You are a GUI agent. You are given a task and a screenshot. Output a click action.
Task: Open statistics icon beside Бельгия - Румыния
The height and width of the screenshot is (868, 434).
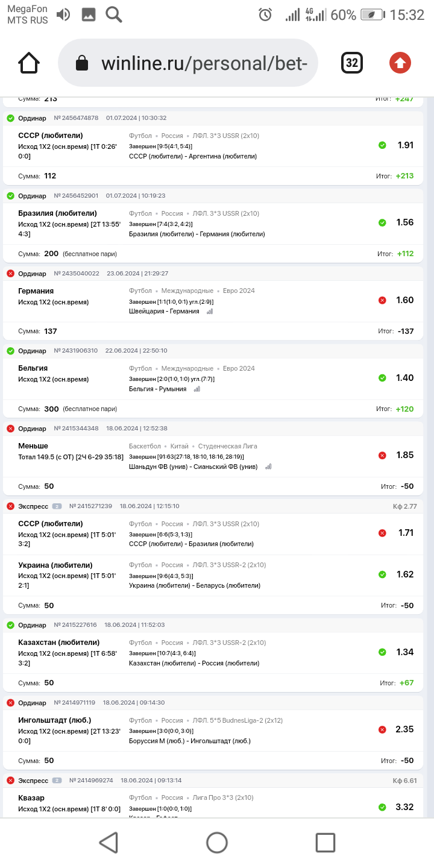(197, 389)
